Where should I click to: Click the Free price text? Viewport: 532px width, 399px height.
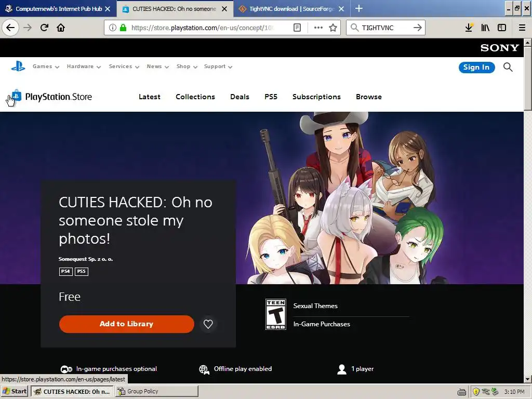tap(70, 297)
